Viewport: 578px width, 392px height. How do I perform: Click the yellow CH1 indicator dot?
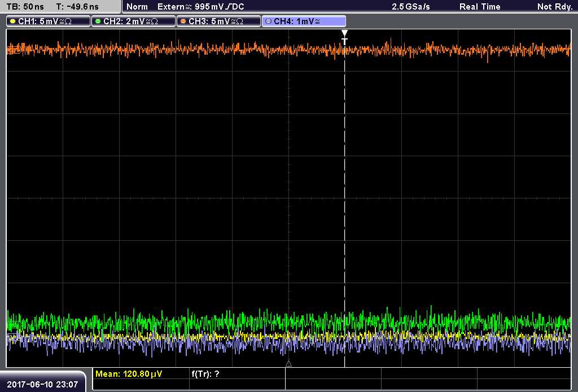coord(13,21)
